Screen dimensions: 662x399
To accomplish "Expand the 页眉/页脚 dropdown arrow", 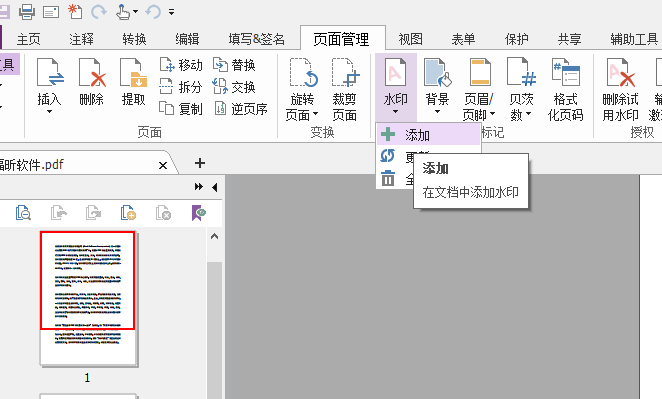I will click(492, 114).
